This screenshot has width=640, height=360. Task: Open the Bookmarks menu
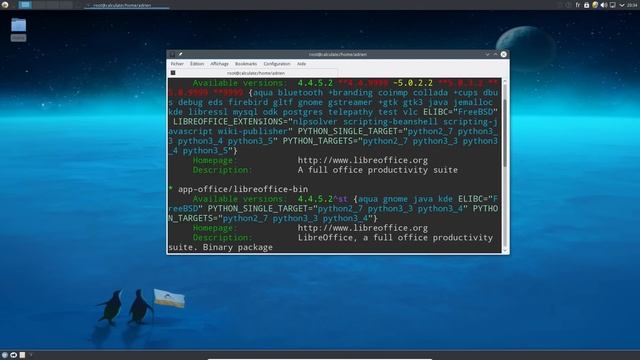tap(246, 64)
